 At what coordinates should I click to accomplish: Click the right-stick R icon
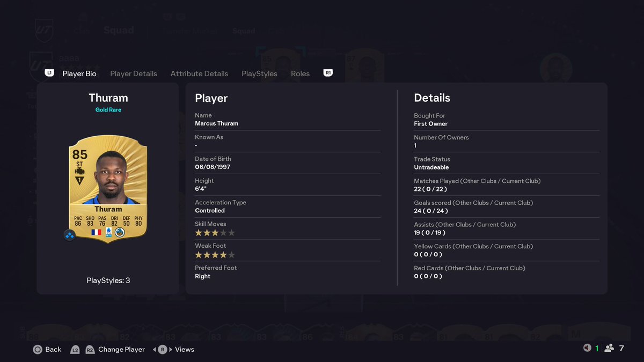[163, 349]
